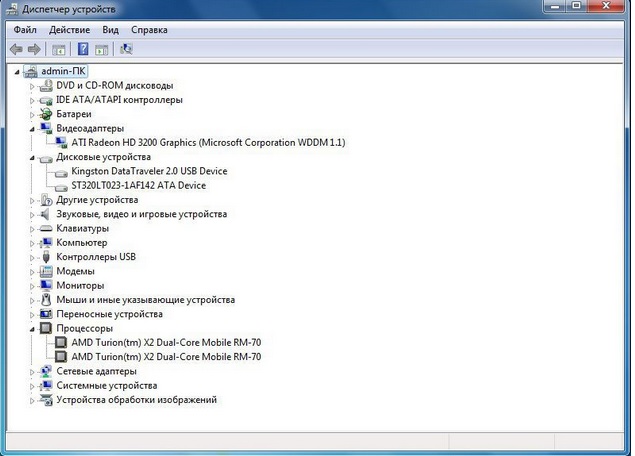The height and width of the screenshot is (456, 635).
Task: Click the blue Help question mark icon
Action: click(83, 48)
